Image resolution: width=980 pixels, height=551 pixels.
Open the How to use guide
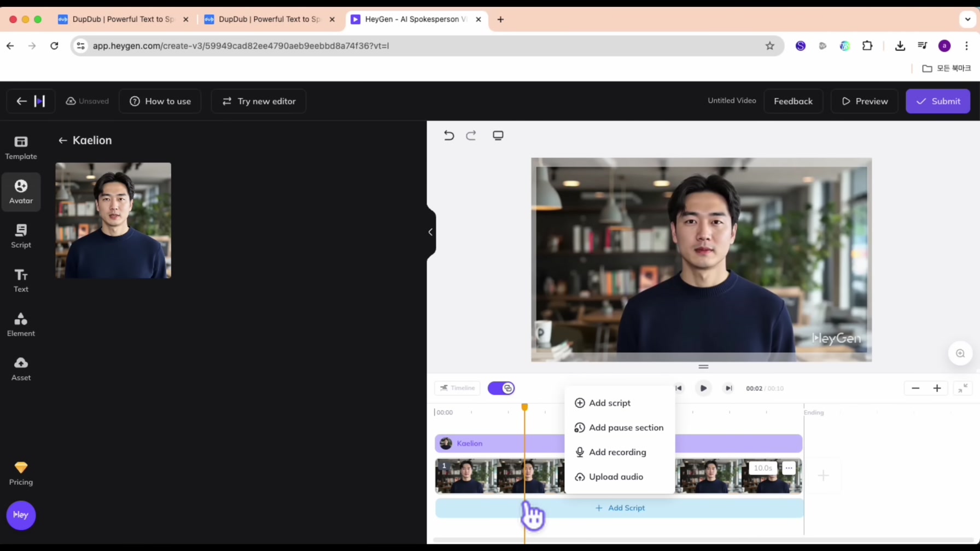pos(160,101)
